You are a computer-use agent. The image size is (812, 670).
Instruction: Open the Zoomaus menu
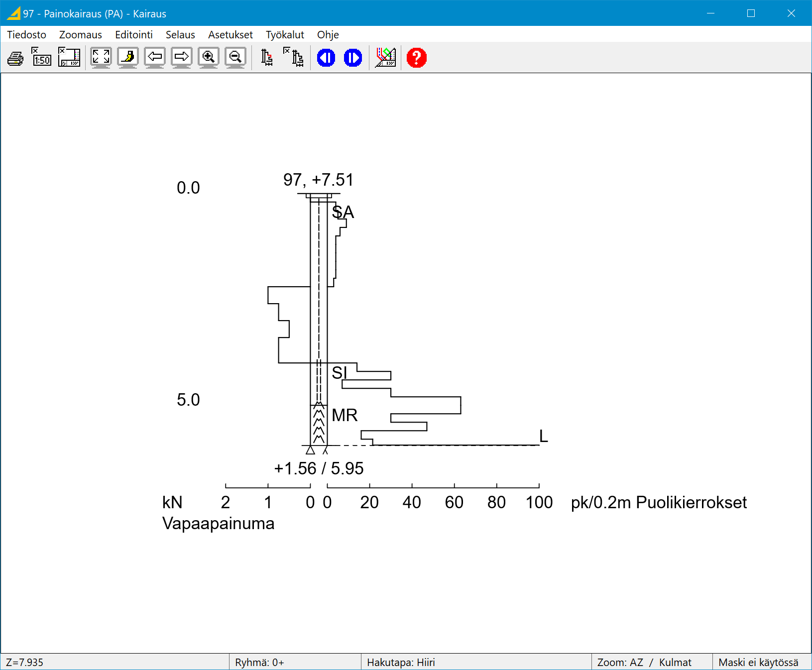[x=80, y=35]
